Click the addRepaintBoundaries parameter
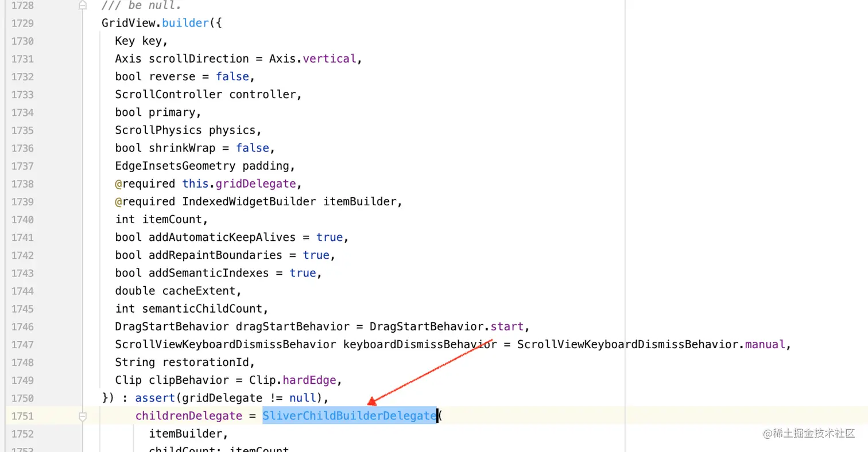Screen dimensions: 868x452 tap(215, 255)
